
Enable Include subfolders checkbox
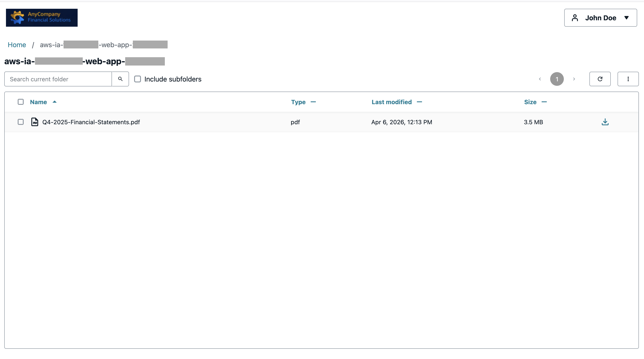point(138,79)
